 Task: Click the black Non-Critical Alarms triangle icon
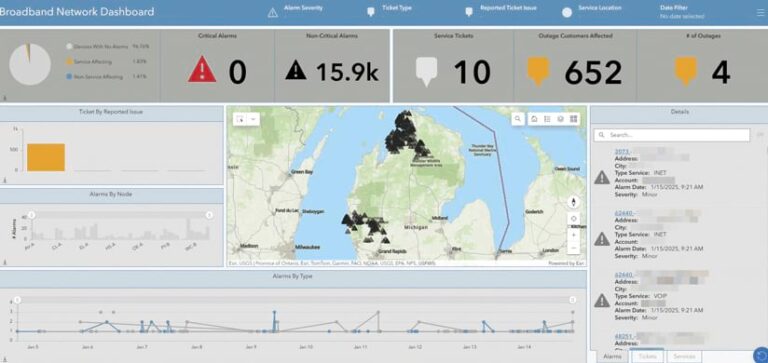coord(296,70)
